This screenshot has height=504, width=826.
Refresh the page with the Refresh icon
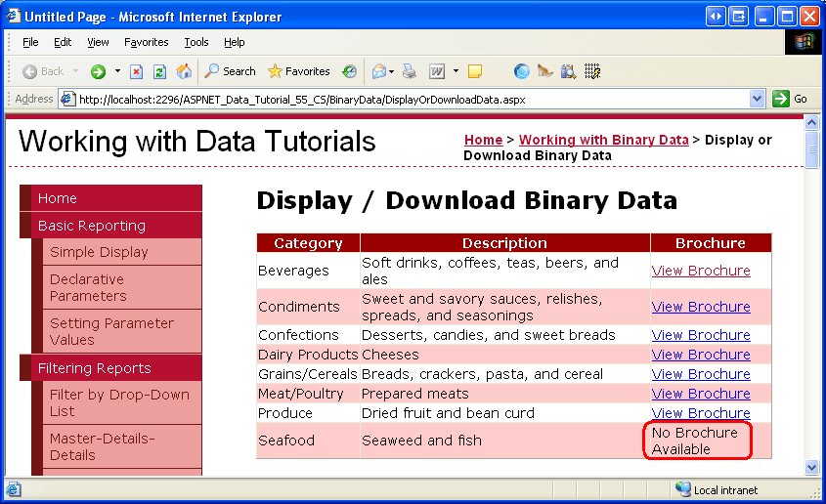[x=160, y=71]
